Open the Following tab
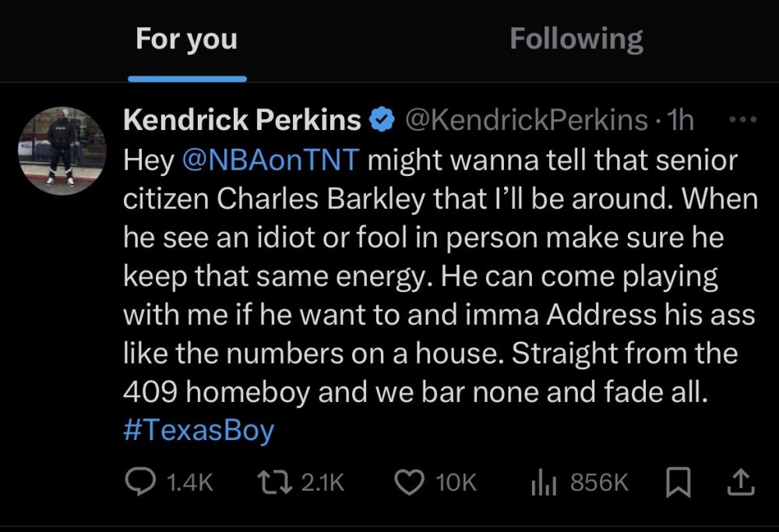The image size is (779, 532). 576,39
